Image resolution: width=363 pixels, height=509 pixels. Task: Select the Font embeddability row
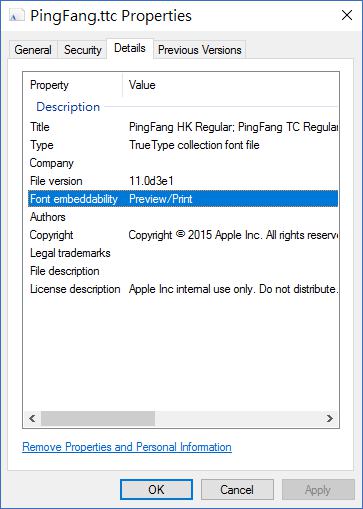point(183,199)
